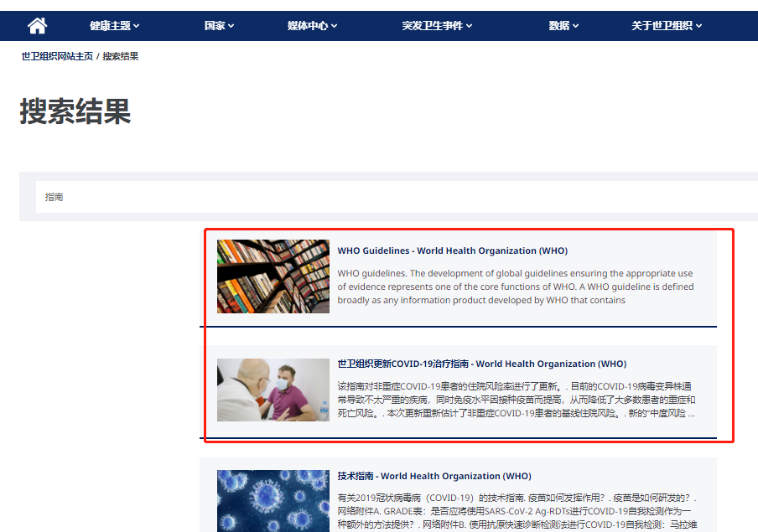Select the 搜索结果 breadcrumb text
The image size is (758, 532).
(x=121, y=56)
